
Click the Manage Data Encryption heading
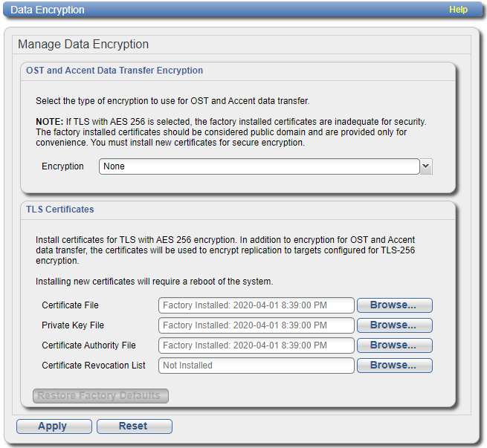click(x=83, y=45)
